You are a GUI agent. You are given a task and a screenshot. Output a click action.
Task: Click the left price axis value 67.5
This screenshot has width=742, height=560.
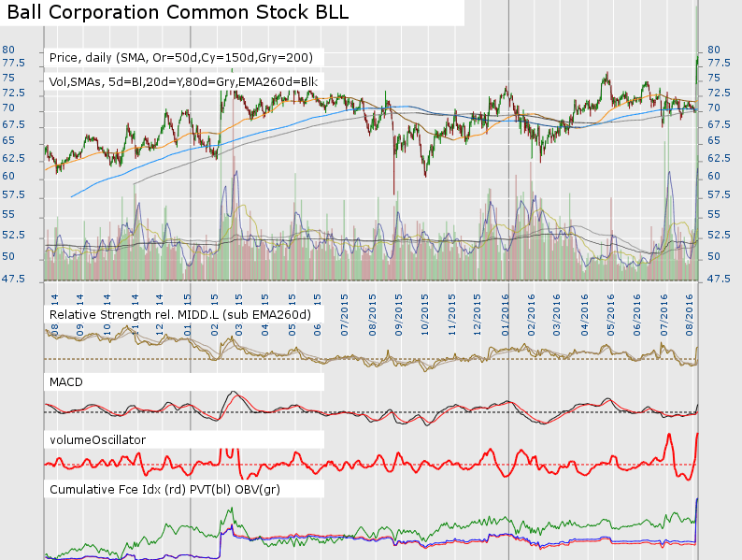pyautogui.click(x=13, y=124)
